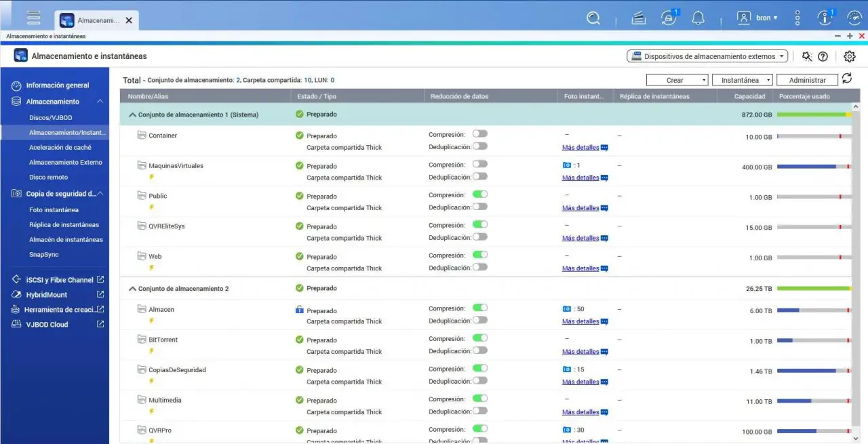Open the background tasks icon in top bar

[638, 18]
